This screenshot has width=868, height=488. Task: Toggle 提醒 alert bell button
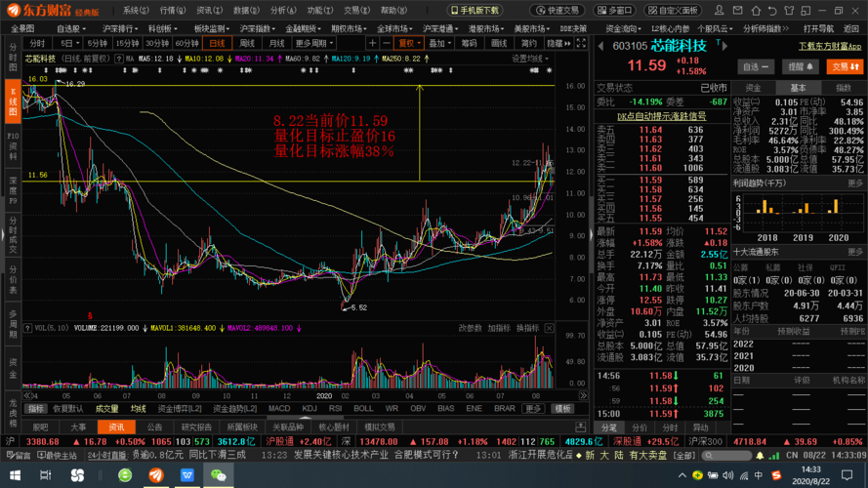801,67
